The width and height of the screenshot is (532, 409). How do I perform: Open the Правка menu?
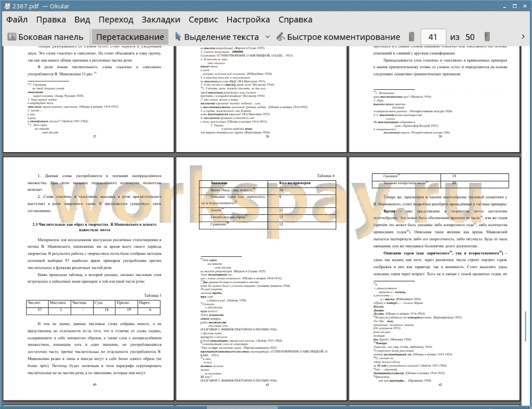coord(51,20)
